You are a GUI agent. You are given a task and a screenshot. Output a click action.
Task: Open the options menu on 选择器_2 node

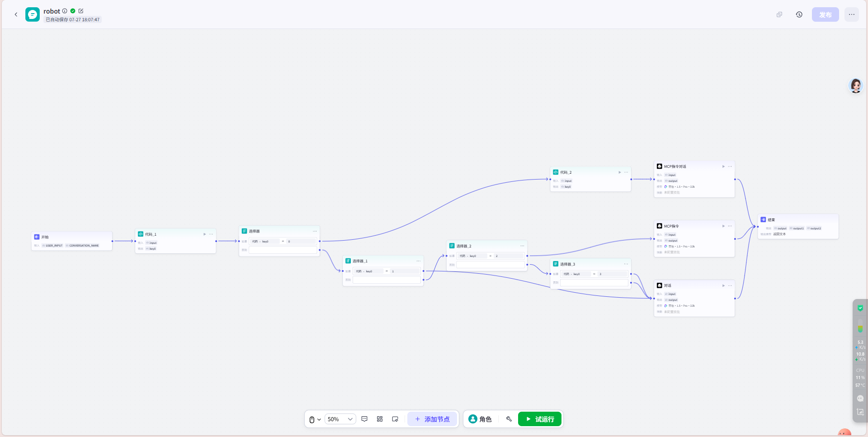pos(522,246)
